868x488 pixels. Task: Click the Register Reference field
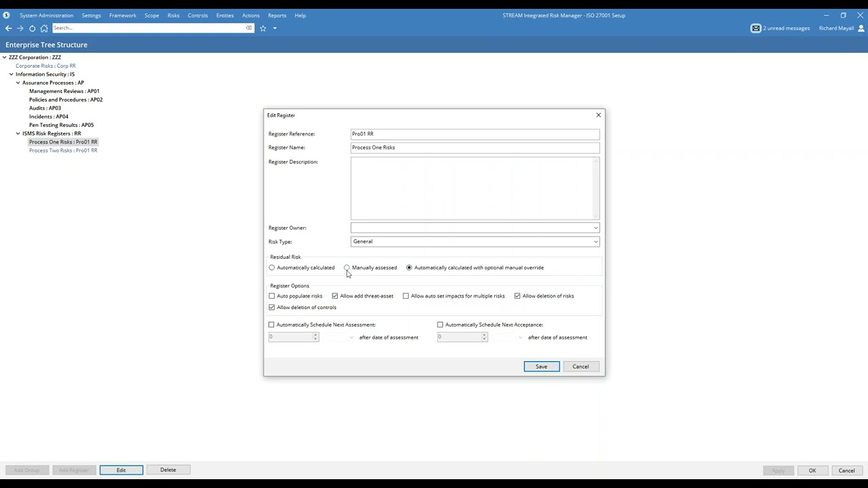tap(475, 134)
